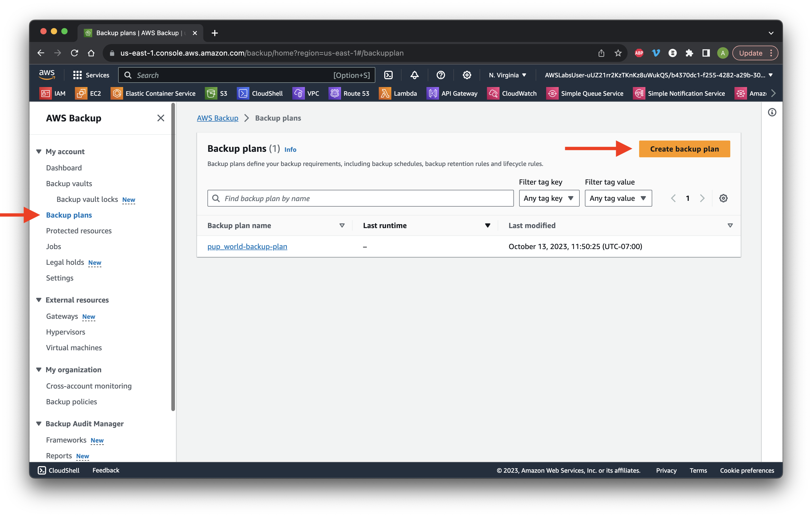Focus the Find backup plan search field

(360, 198)
